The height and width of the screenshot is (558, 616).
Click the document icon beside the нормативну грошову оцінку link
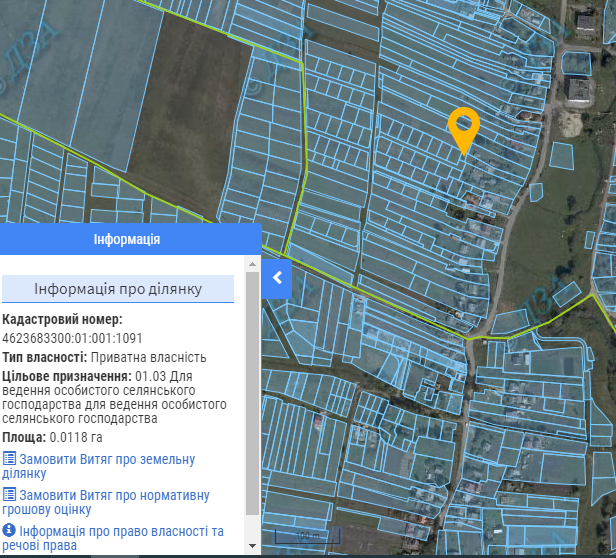click(9, 495)
